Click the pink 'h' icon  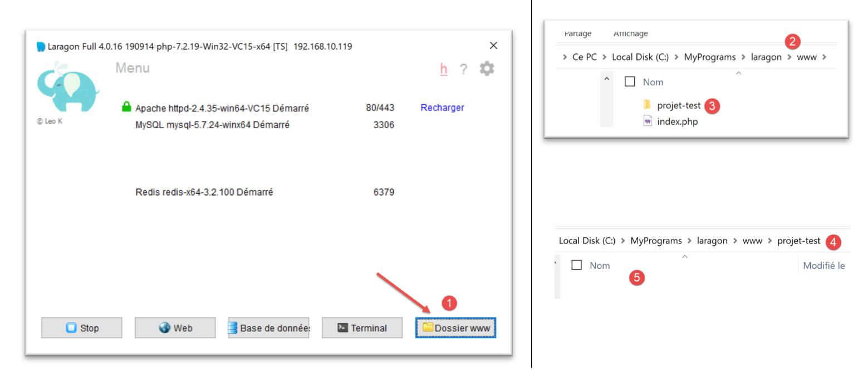(444, 69)
